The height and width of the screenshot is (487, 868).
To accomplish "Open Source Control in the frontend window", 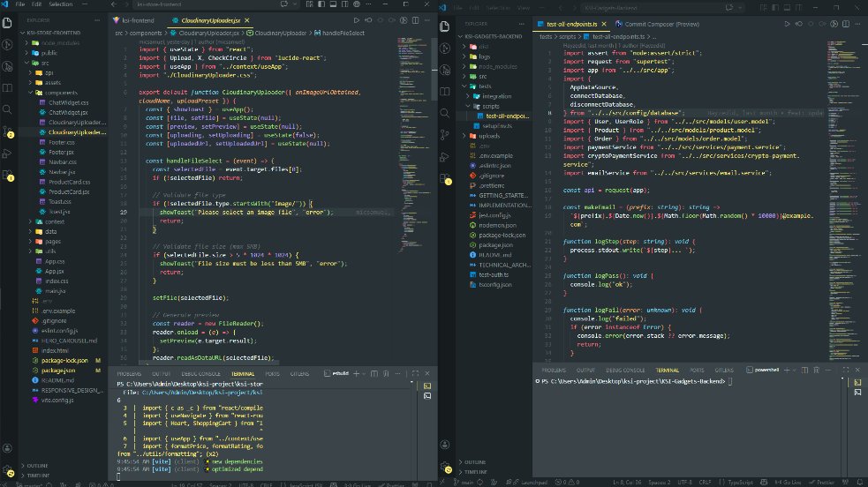I will [x=8, y=131].
